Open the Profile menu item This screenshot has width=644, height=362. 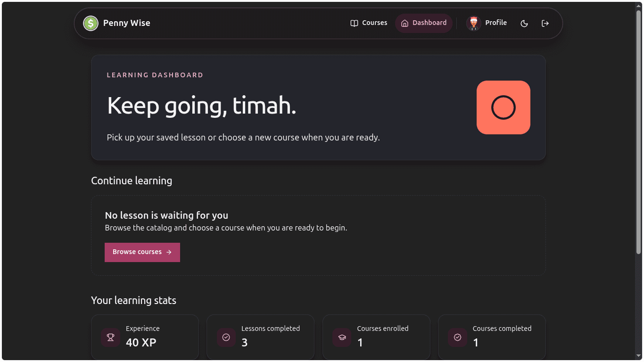pos(487,23)
